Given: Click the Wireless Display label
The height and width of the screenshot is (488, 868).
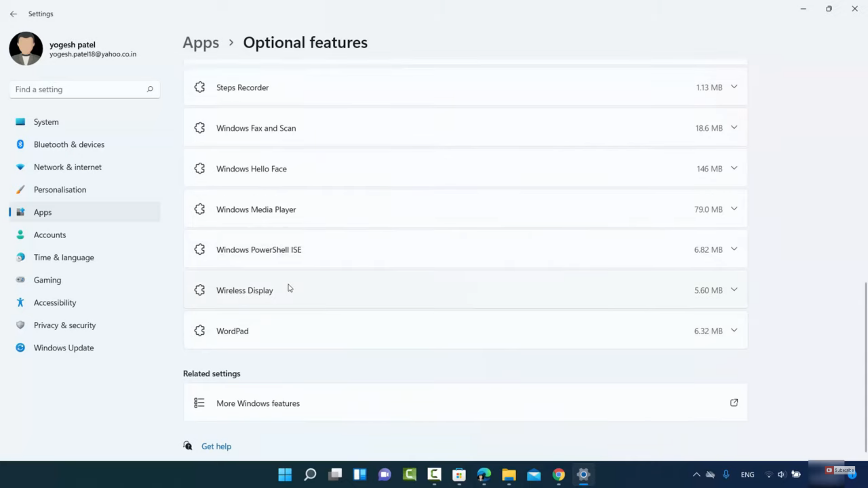Looking at the screenshot, I should coord(245,291).
